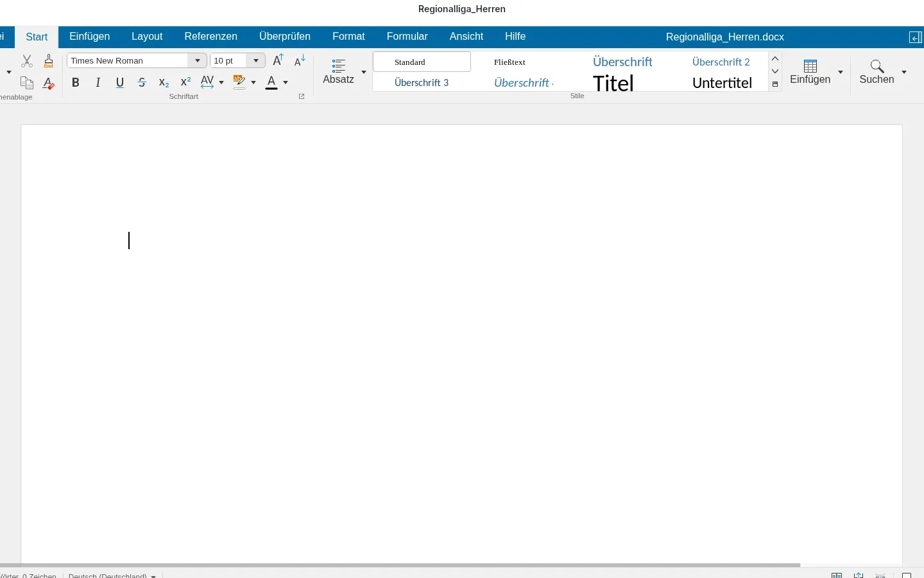Open the paste dropdown arrow near clipboard
The width and height of the screenshot is (924, 578).
pos(8,72)
